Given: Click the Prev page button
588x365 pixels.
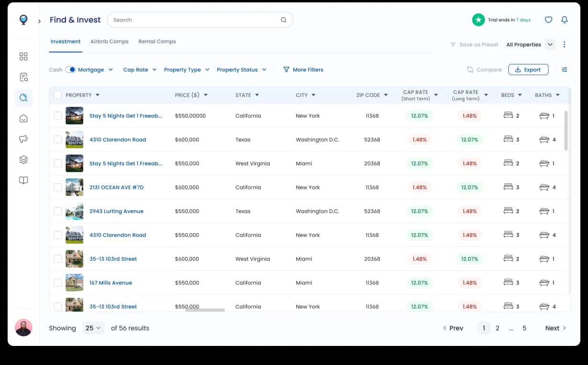Looking at the screenshot, I should pyautogui.click(x=453, y=328).
